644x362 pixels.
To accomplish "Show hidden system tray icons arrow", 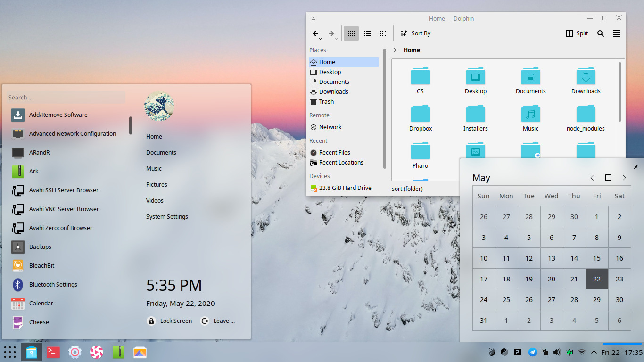I will [x=594, y=352].
